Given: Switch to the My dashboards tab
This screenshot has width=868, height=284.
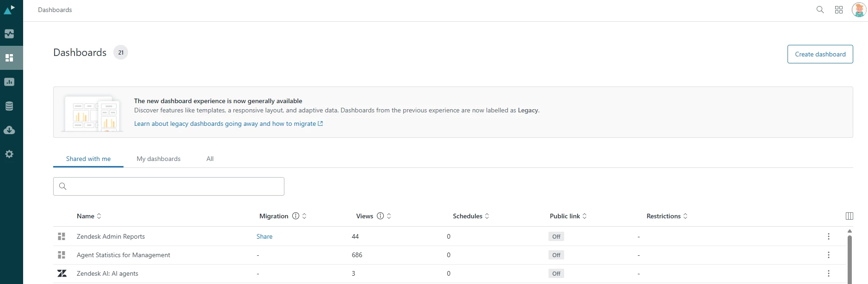Looking at the screenshot, I should (x=159, y=159).
